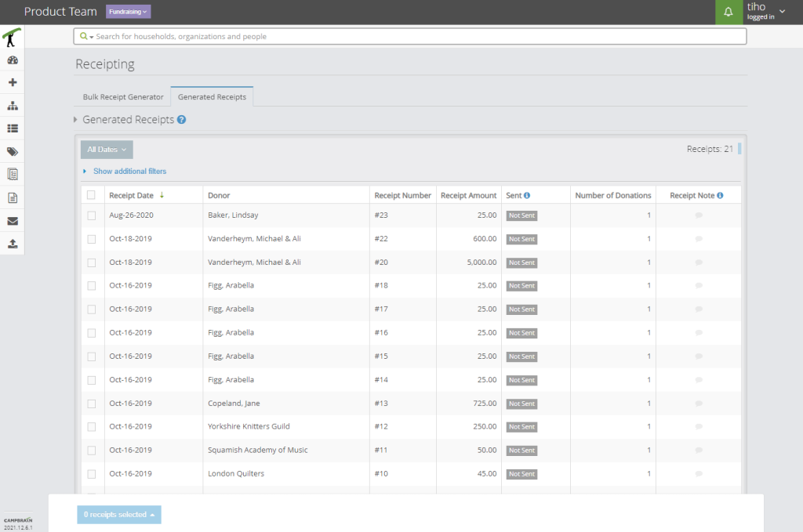
Task: Click the households and people search field
Action: click(x=409, y=36)
